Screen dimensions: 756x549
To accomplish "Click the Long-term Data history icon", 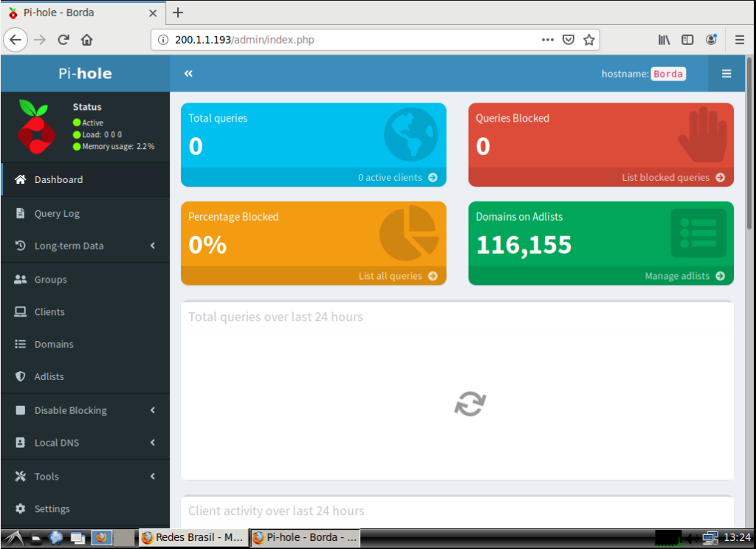I will coord(20,245).
